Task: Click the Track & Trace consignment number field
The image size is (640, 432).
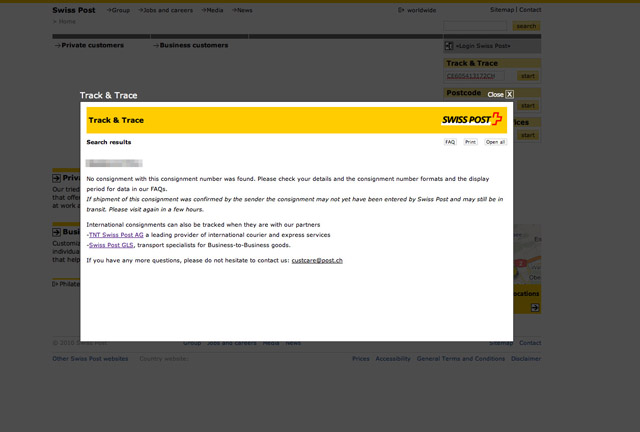Action: point(474,76)
